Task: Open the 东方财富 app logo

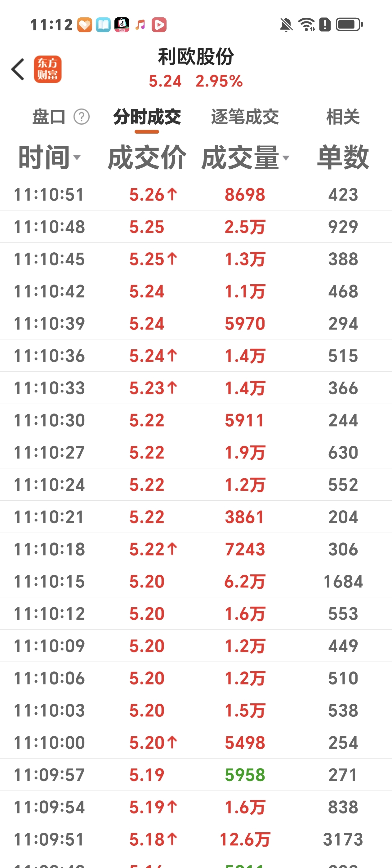Action: pyautogui.click(x=47, y=69)
